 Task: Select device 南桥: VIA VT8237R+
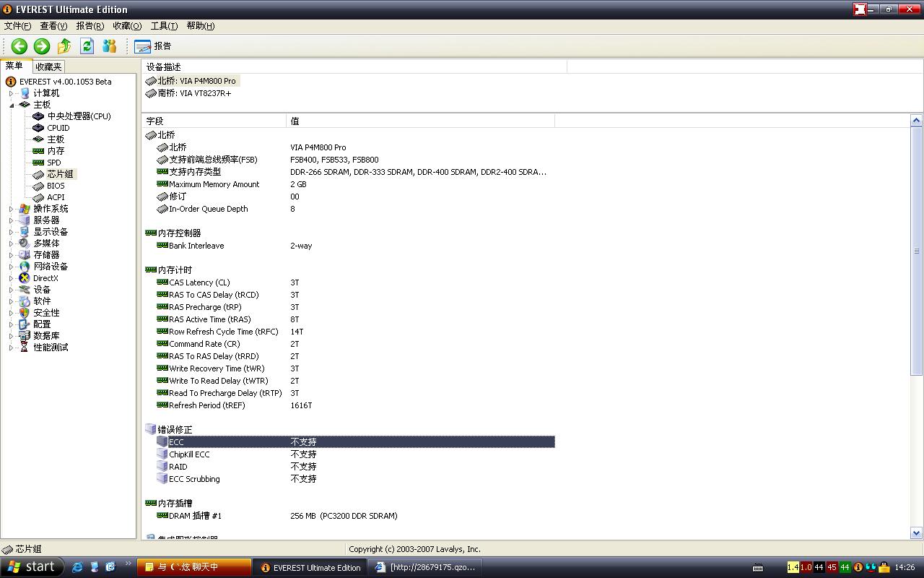(x=188, y=93)
